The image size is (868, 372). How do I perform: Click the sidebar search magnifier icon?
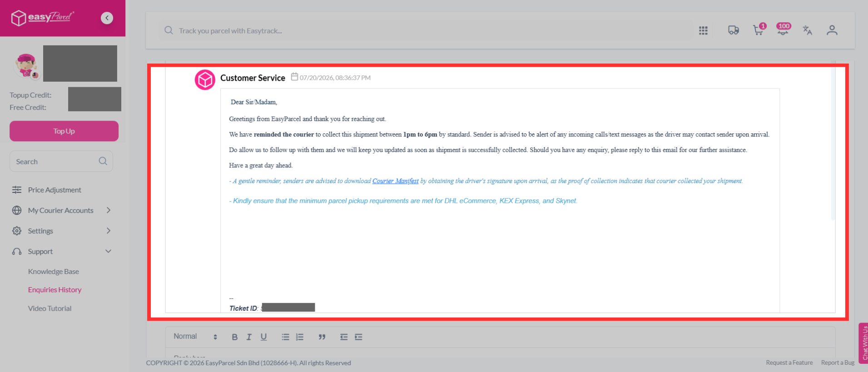(103, 161)
